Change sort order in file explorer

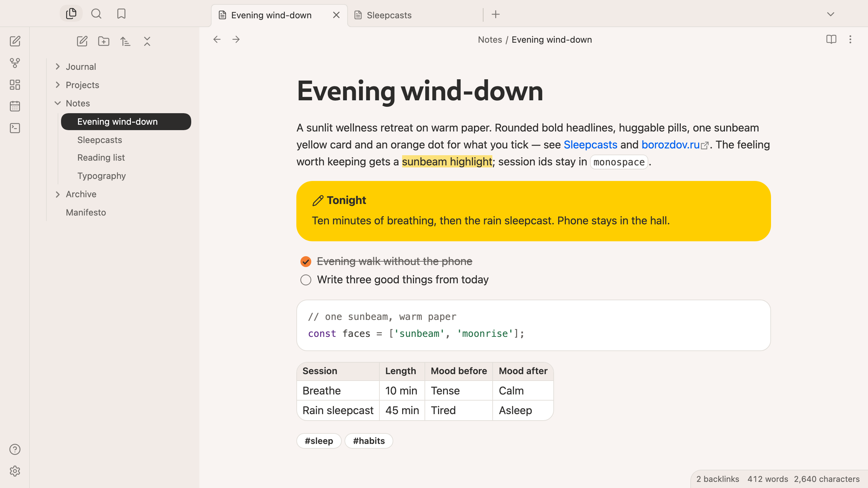pos(125,41)
